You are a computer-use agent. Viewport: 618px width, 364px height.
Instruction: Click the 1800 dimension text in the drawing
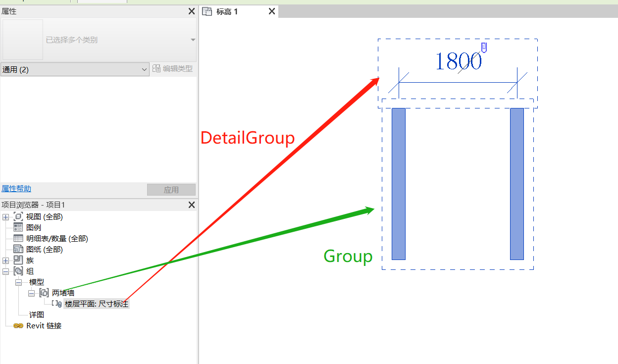(x=458, y=61)
